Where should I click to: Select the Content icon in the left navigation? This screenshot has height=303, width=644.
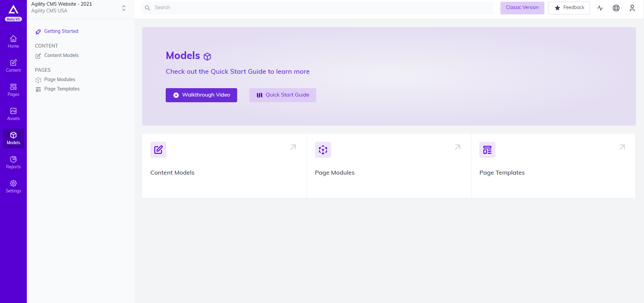pos(13,65)
